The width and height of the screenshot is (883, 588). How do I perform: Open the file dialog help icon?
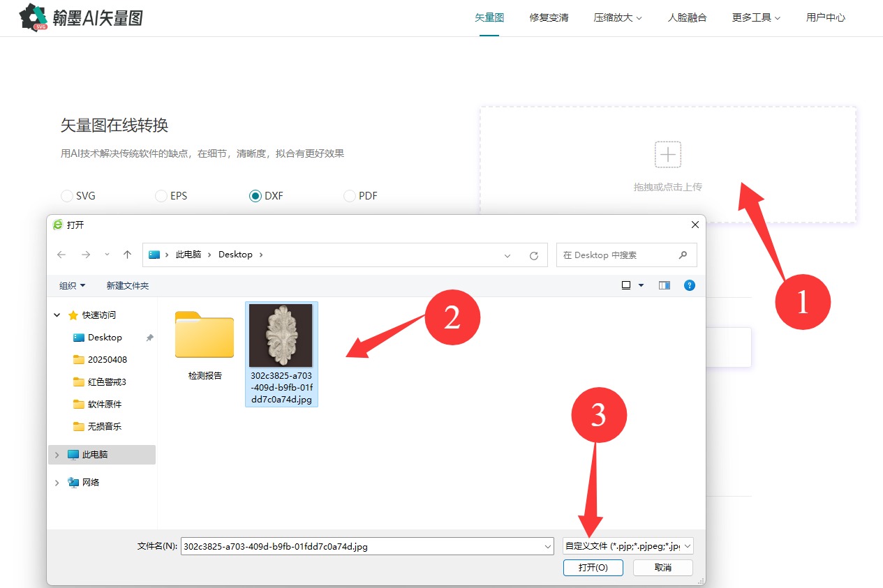click(x=689, y=285)
